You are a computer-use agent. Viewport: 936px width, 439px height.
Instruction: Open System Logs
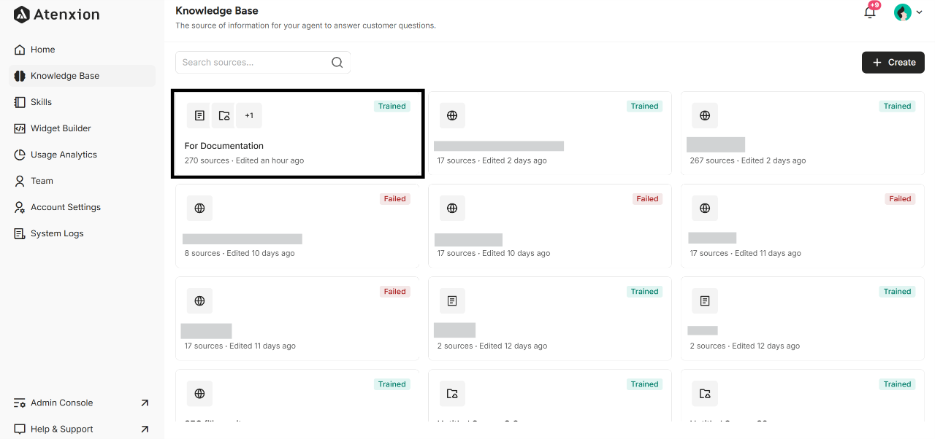click(x=82, y=234)
